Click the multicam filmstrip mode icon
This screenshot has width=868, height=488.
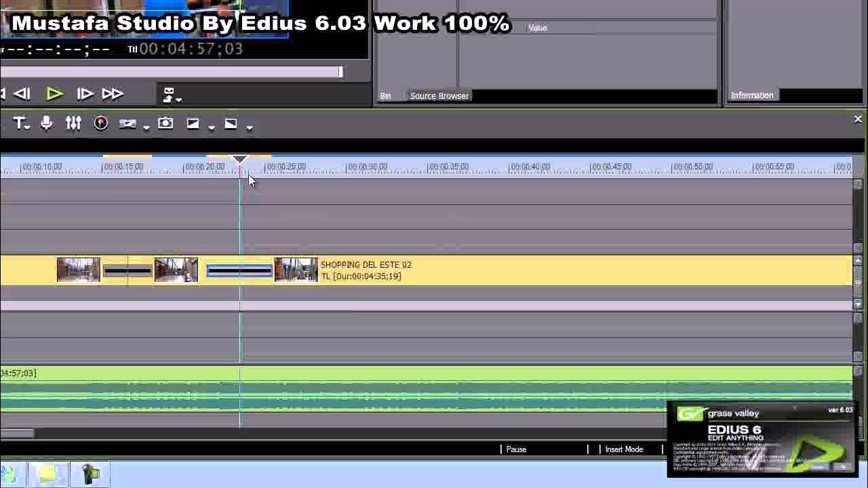coord(127,123)
